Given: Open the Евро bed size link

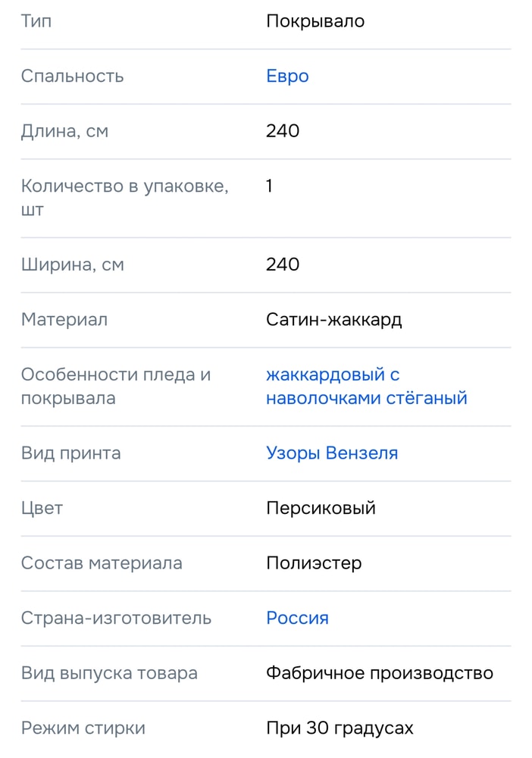Looking at the screenshot, I should (x=287, y=76).
